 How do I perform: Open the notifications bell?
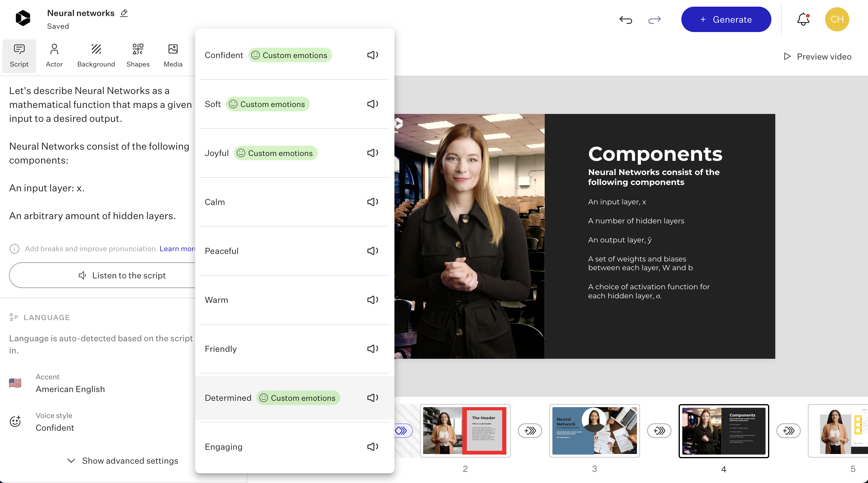(803, 19)
